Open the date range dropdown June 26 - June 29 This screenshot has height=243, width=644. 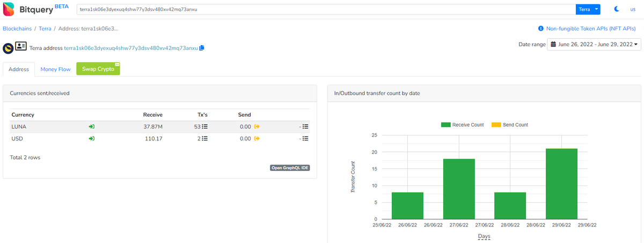(x=594, y=45)
